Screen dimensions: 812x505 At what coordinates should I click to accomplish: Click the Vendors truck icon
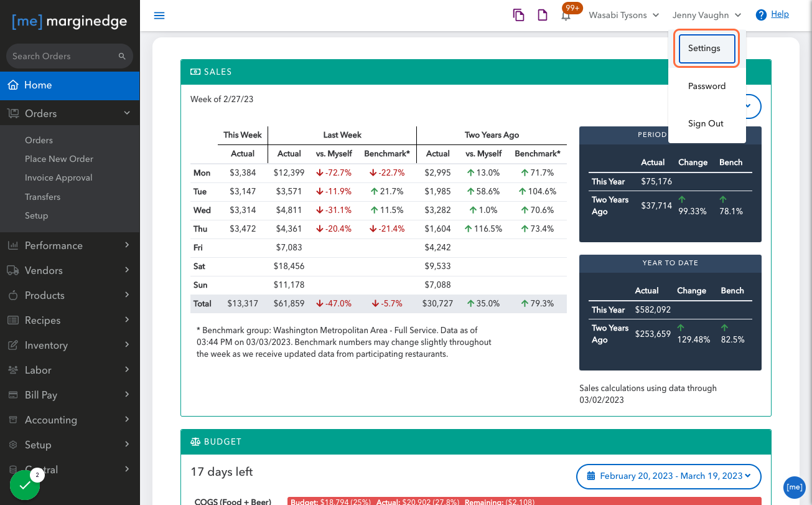pos(13,270)
